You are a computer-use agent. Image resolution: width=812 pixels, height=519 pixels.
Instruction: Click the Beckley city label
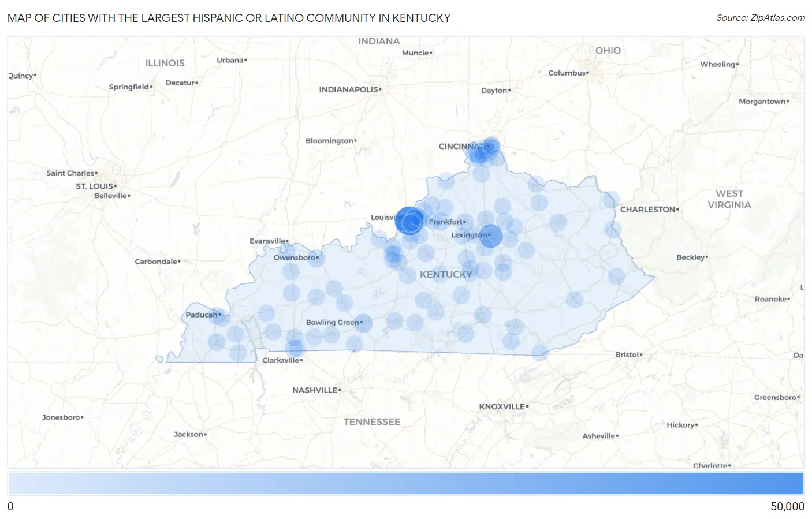[691, 257]
